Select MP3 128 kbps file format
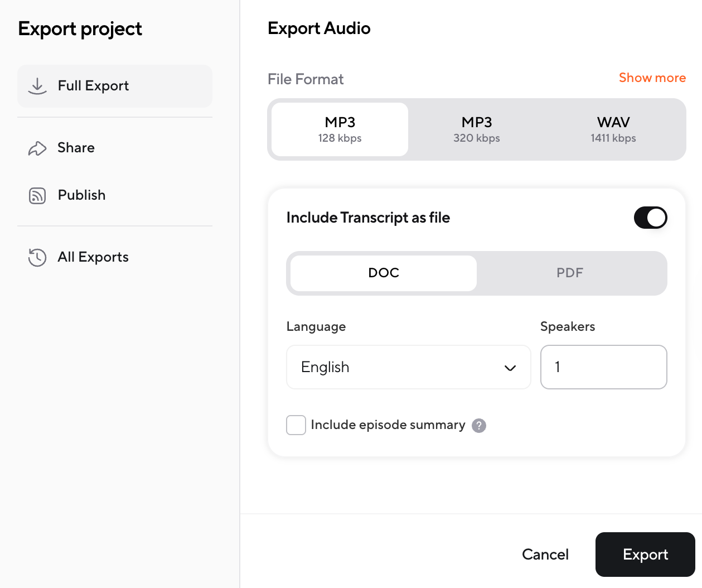702x588 pixels. [340, 129]
